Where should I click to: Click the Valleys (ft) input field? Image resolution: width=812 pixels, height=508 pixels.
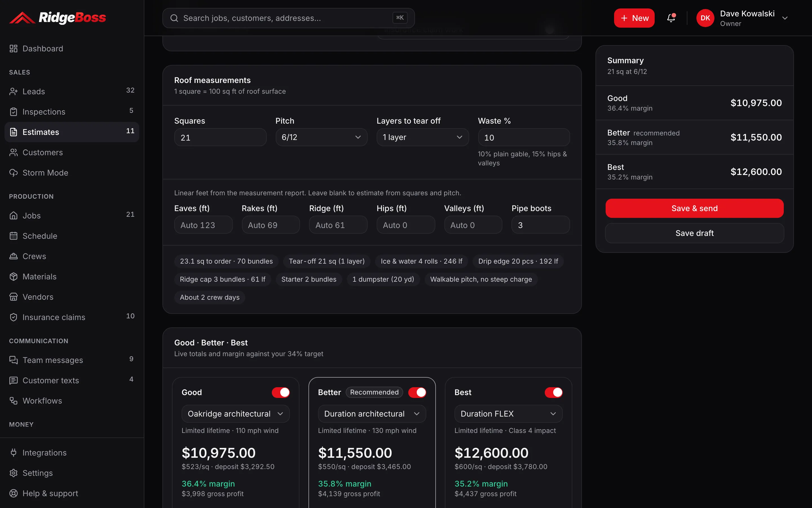pos(473,225)
